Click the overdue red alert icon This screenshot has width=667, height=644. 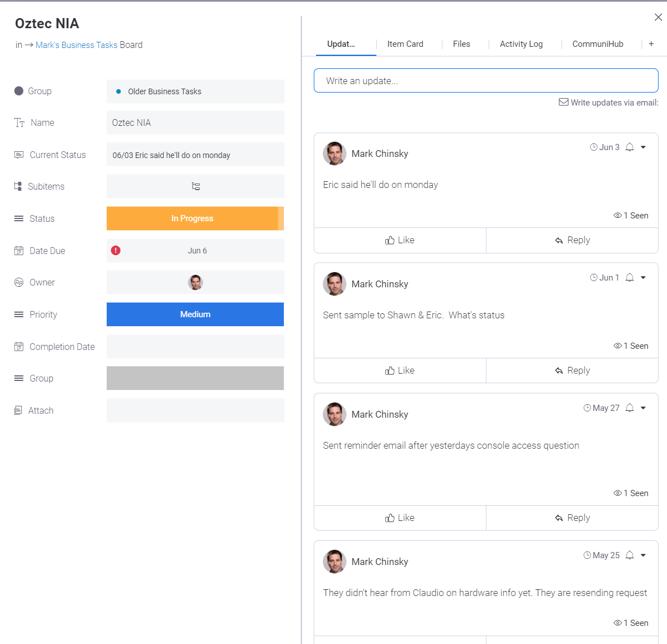[116, 251]
